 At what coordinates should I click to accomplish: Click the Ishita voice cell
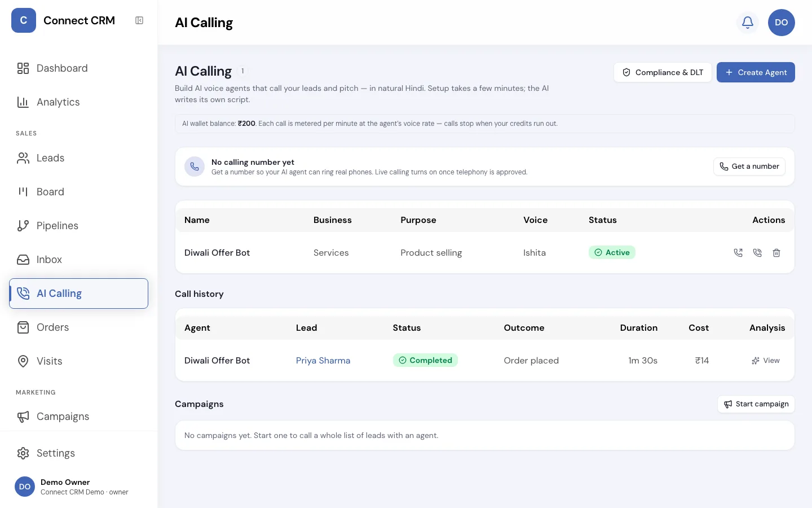(x=535, y=253)
